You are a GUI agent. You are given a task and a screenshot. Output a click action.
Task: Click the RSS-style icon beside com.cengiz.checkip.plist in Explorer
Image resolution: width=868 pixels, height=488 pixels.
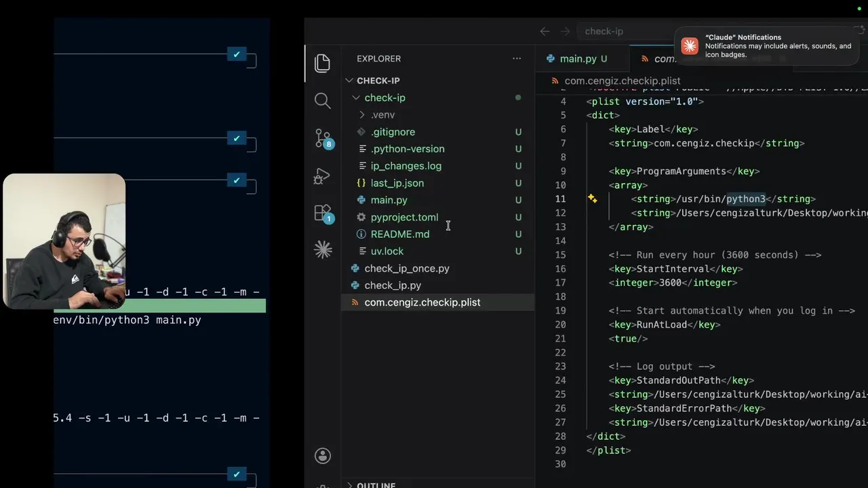coord(355,302)
